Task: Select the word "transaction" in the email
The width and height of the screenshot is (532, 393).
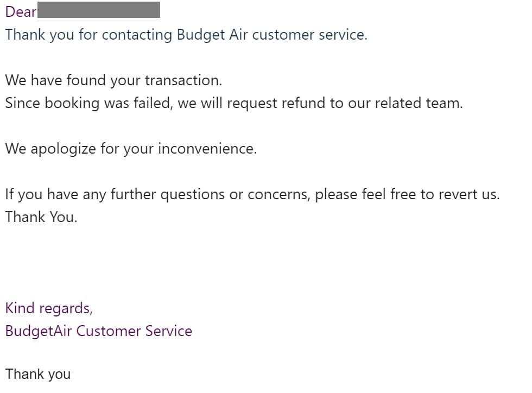Action: coord(181,80)
